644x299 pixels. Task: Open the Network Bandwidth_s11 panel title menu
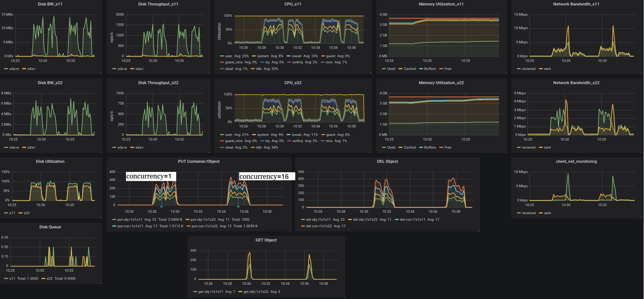(576, 4)
